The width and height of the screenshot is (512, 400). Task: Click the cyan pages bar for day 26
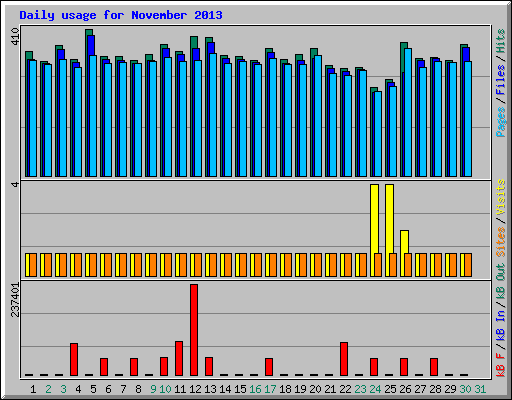pyautogui.click(x=408, y=113)
